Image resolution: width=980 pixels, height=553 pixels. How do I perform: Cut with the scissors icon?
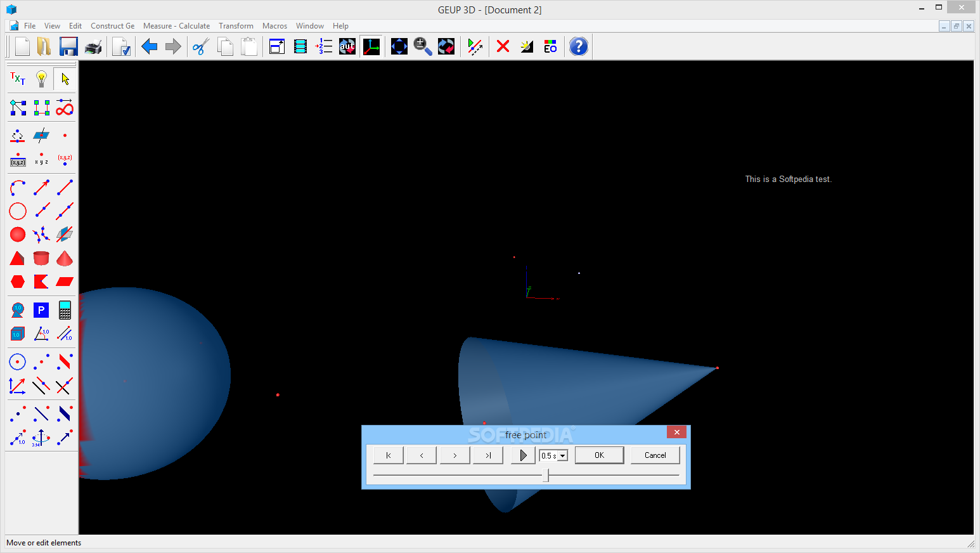click(x=201, y=46)
